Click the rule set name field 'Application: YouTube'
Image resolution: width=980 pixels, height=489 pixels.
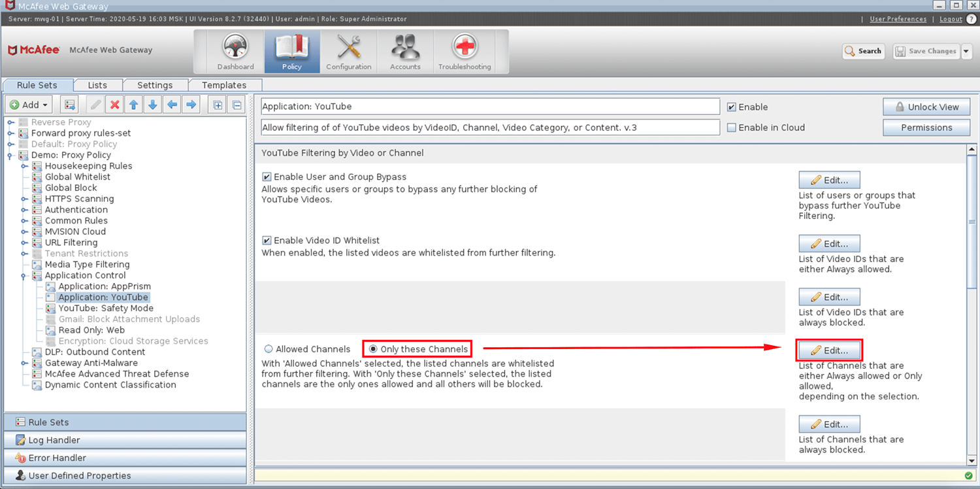pyautogui.click(x=490, y=107)
